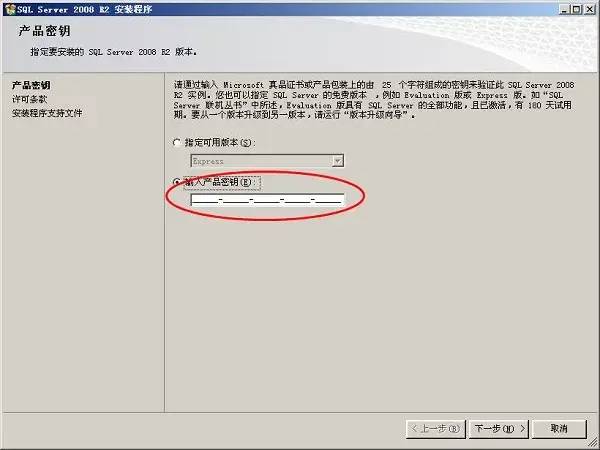
Task: Click the vertical divider beside the steps sidebar
Action: 165,242
